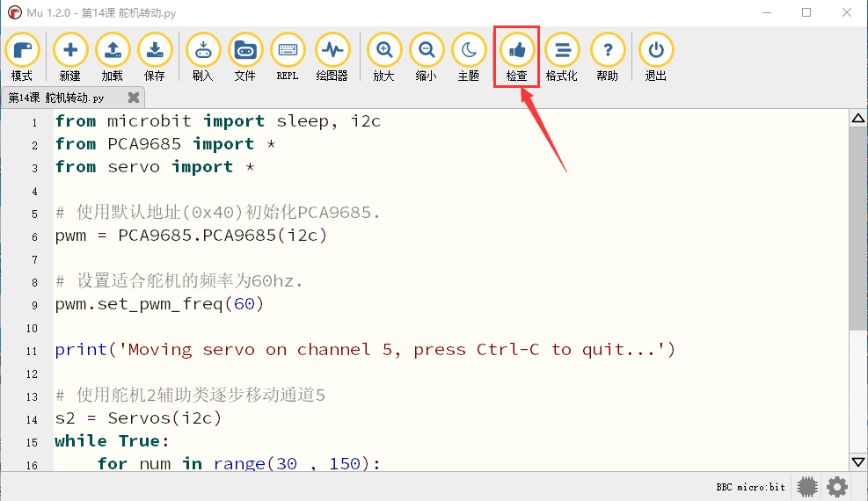Viewport: 868px width, 501px height.
Task: Click line 's2 = Servos(i2c)'
Action: (x=138, y=418)
